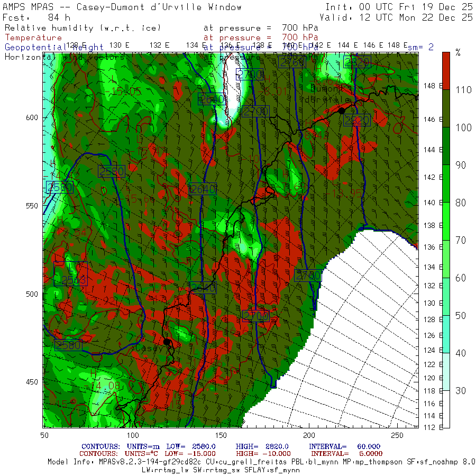Click the '-17.92' temperature low label

(x=97, y=301)
